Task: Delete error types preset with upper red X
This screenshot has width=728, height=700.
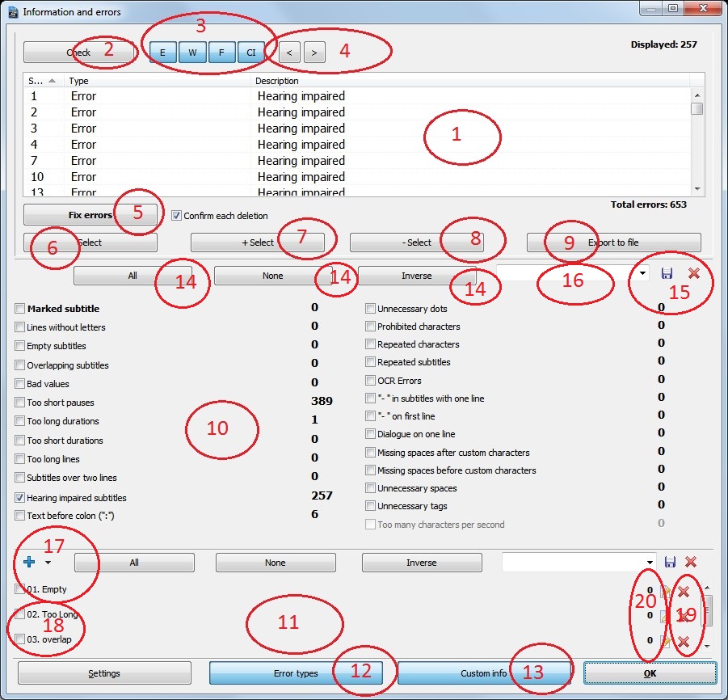Action: [x=693, y=274]
